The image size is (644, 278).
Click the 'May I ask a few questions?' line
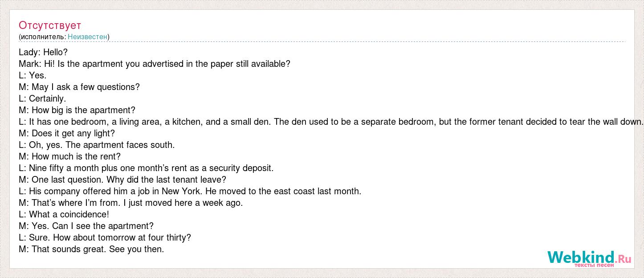point(79,87)
